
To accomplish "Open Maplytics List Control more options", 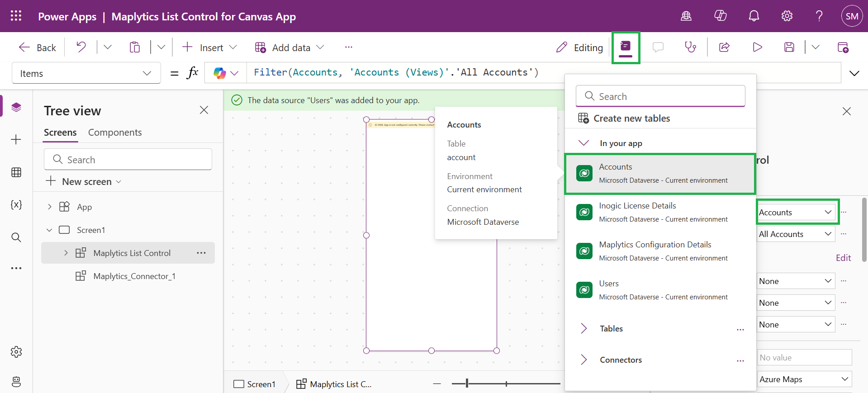I will pos(201,253).
